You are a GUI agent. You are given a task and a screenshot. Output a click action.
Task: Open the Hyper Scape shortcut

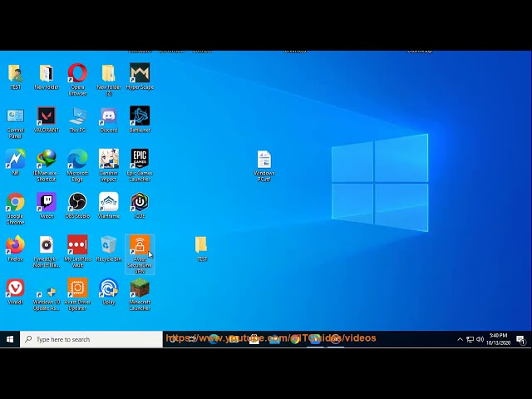point(140,74)
